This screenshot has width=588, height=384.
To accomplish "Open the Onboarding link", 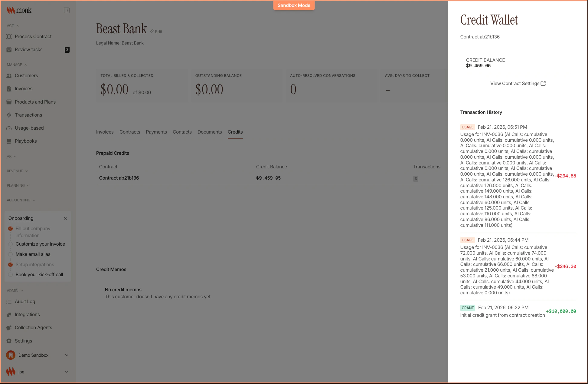I will coord(21,218).
